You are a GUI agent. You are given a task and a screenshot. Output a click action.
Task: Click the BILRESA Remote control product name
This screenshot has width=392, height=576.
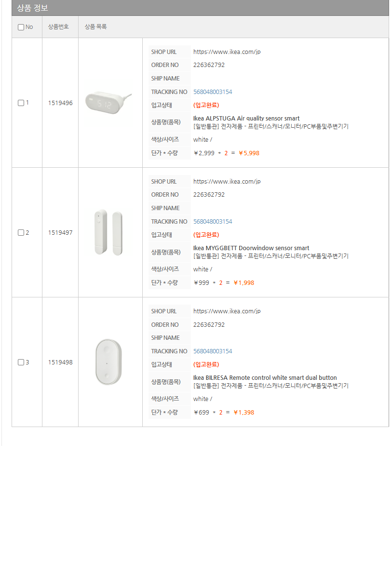tap(265, 377)
